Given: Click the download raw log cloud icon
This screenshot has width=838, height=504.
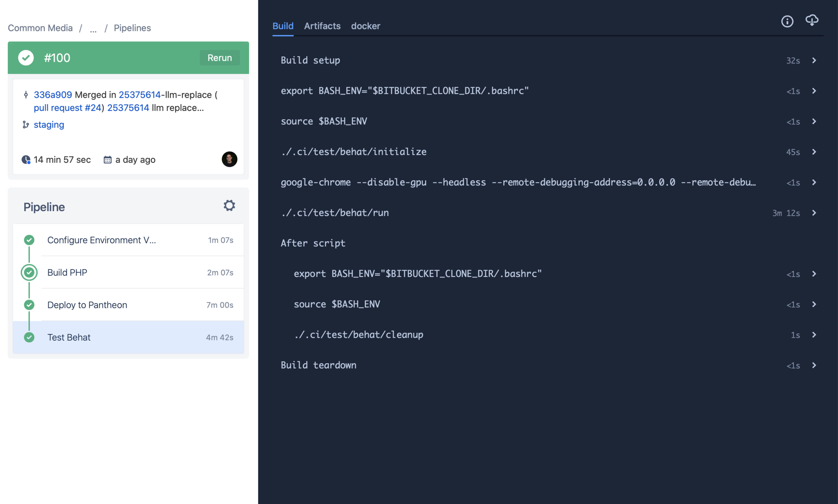Looking at the screenshot, I should 811,21.
